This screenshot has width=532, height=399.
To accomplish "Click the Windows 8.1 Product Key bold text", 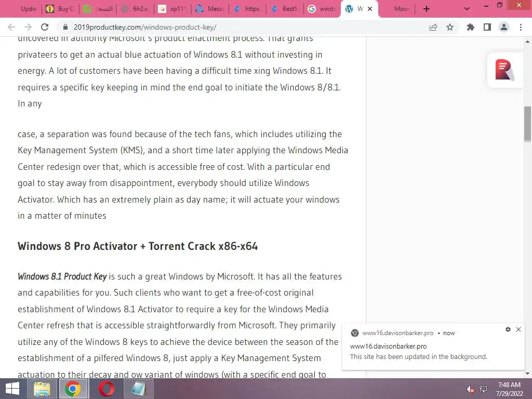I will pyautogui.click(x=62, y=276).
